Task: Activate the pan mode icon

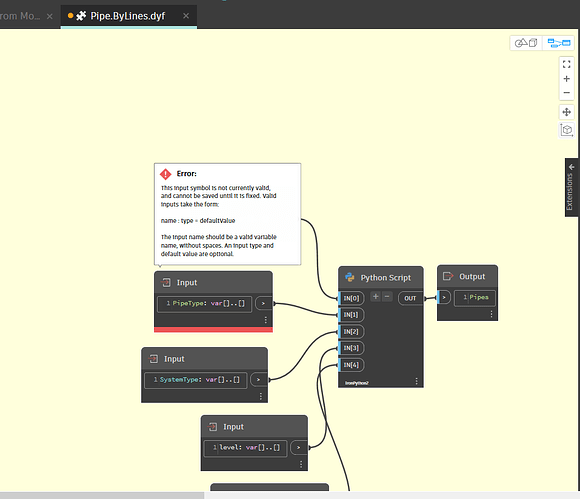Action: click(x=566, y=112)
